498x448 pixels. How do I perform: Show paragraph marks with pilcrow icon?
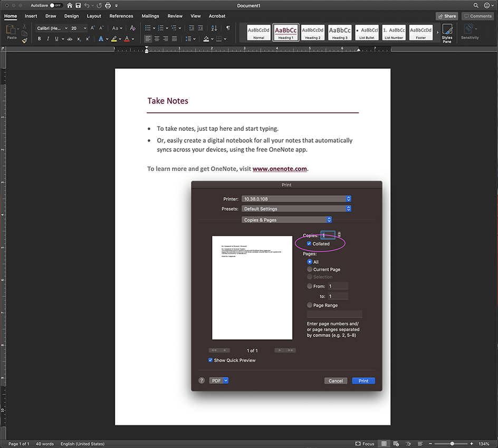[x=228, y=28]
